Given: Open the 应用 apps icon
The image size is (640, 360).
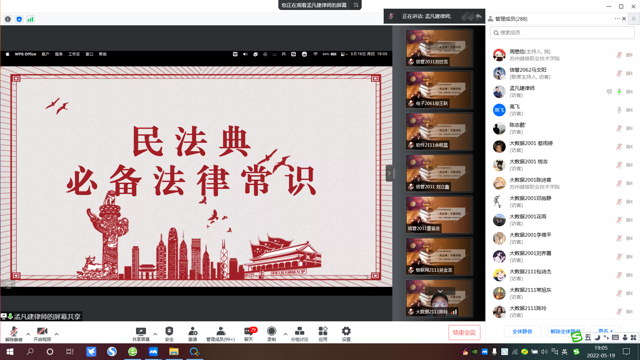Looking at the screenshot, I should point(323,333).
